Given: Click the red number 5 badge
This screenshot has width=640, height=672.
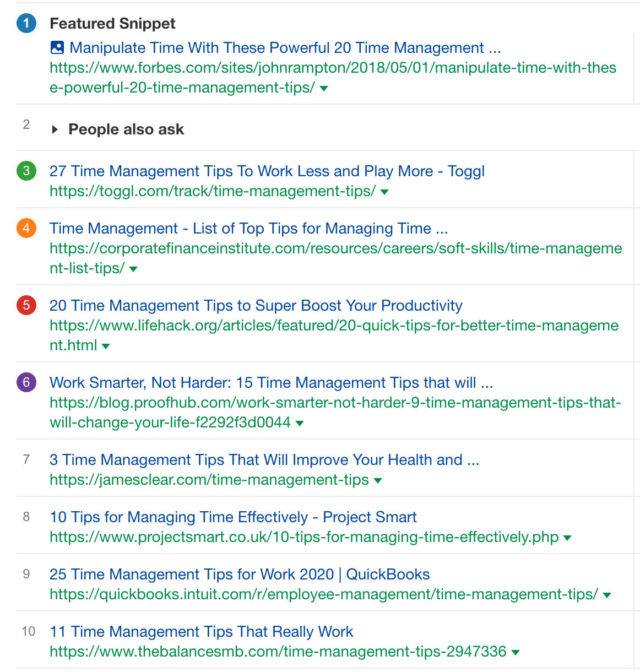Looking at the screenshot, I should 26,305.
